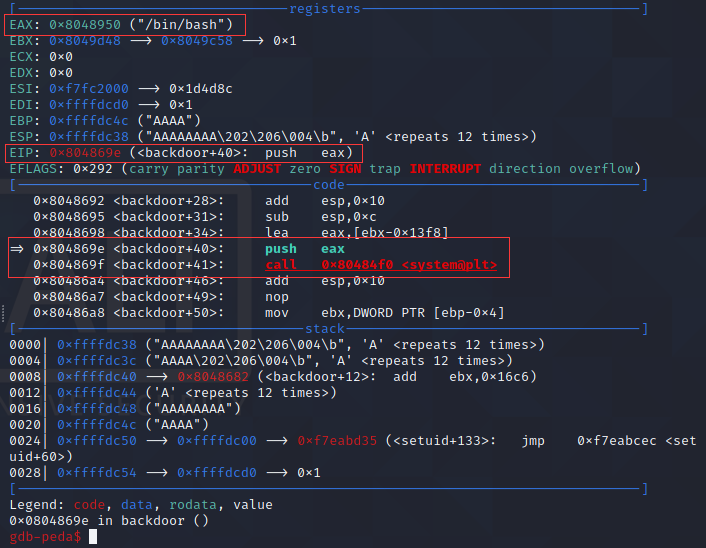Click the '0x0804869e in backdoor ()' line

point(109,521)
